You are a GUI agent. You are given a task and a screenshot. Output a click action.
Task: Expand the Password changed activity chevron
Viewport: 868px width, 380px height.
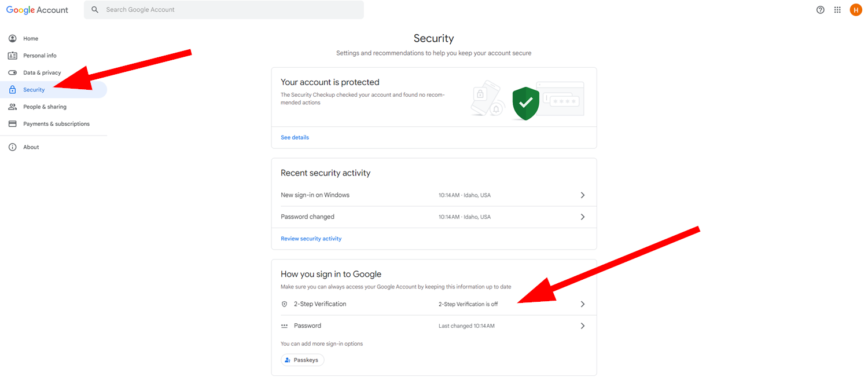[x=583, y=217]
